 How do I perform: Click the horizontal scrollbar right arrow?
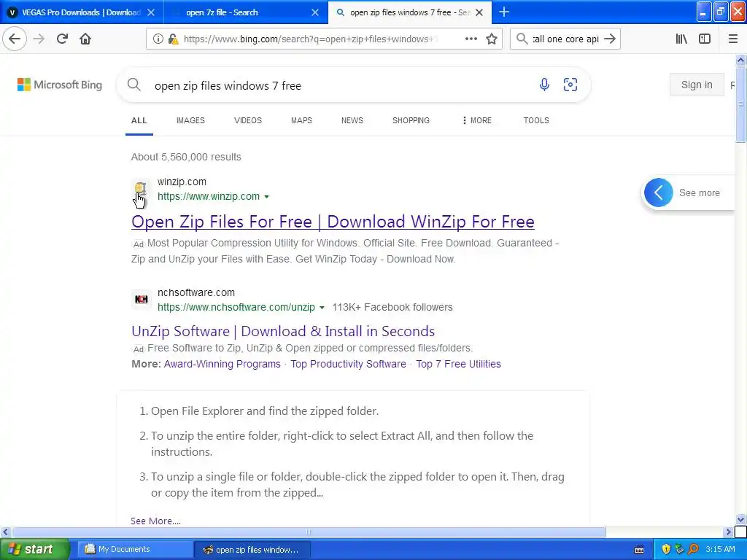pyautogui.click(x=729, y=532)
